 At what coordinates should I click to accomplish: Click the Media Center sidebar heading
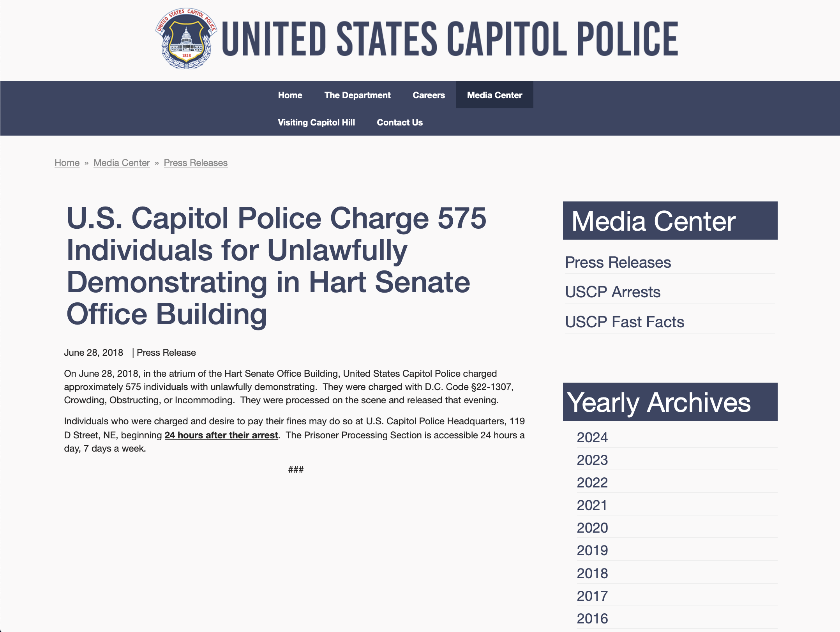[670, 221]
